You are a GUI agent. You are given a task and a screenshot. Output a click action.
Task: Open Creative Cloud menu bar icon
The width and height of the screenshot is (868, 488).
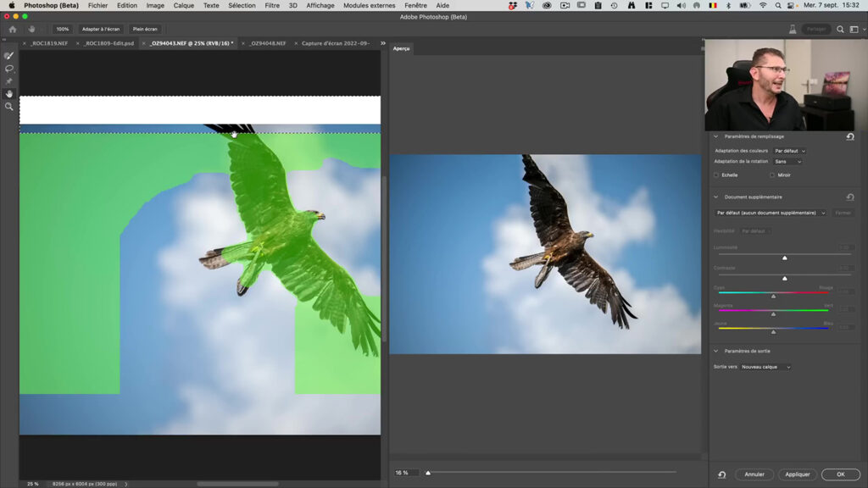pyautogui.click(x=547, y=6)
